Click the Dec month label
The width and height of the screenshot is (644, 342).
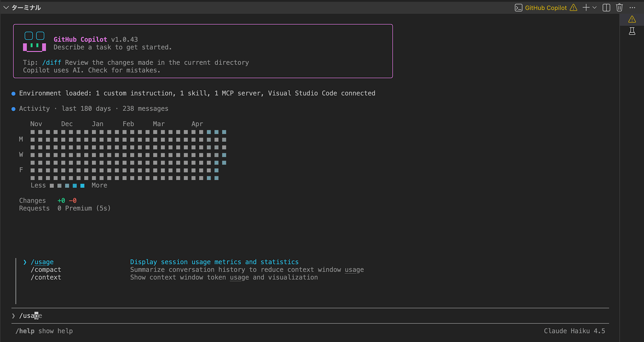pyautogui.click(x=67, y=124)
